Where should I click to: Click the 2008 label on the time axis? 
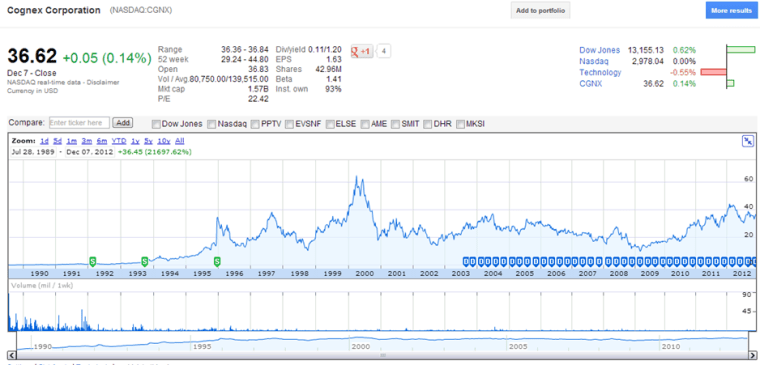tap(619, 273)
